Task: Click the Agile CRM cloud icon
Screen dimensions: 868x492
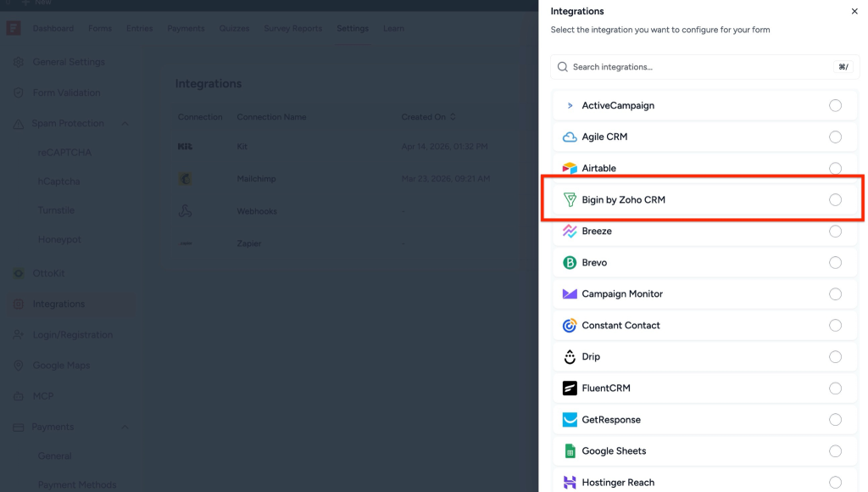Action: point(570,137)
